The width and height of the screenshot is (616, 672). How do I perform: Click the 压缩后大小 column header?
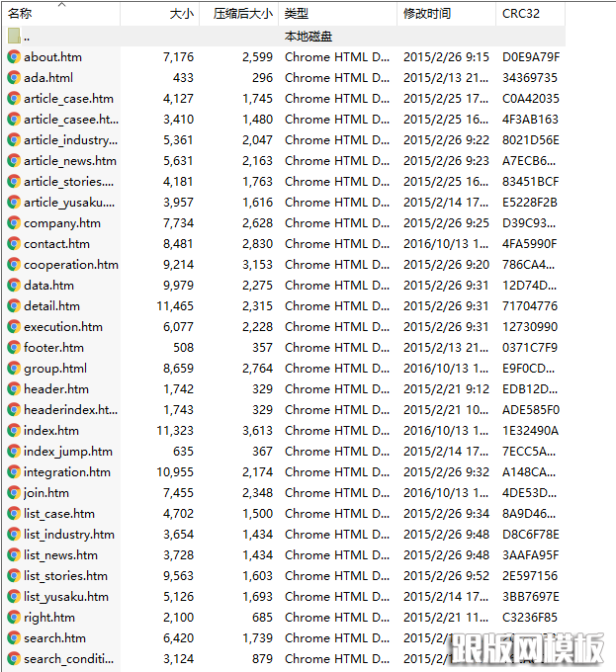tap(242, 14)
